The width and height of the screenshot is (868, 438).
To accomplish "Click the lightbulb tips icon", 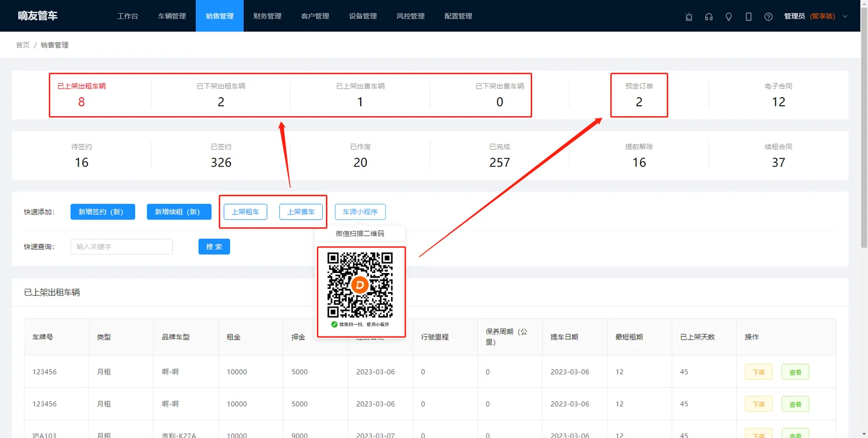I will coord(729,17).
